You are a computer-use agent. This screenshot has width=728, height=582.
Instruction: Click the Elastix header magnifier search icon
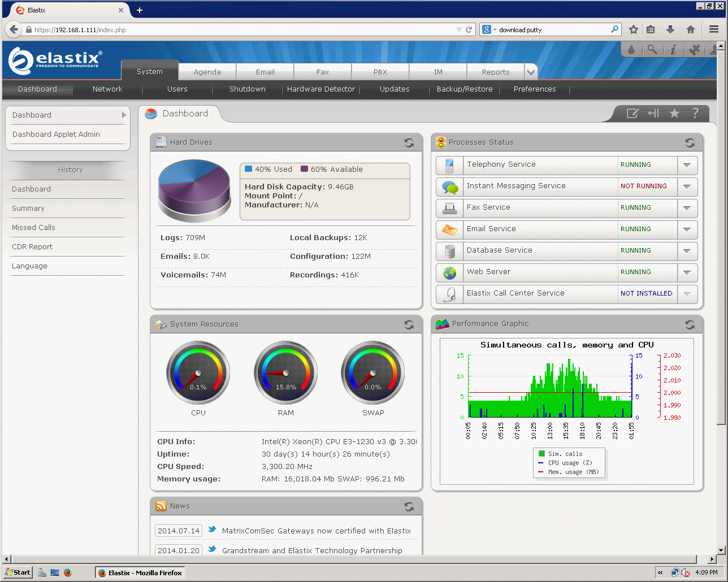[x=652, y=50]
